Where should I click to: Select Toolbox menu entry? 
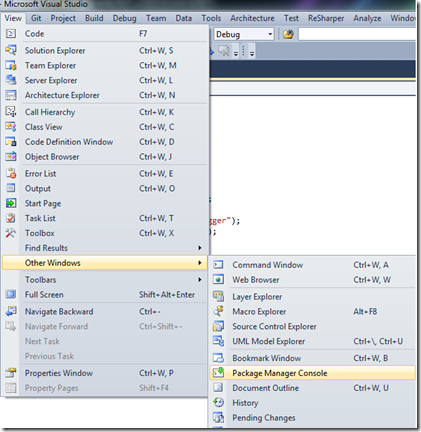105,233
